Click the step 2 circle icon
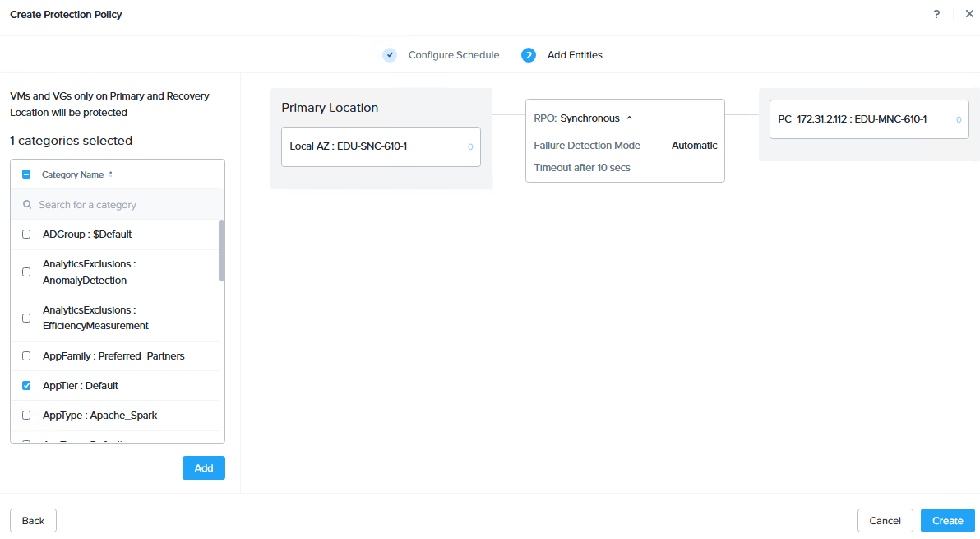Viewport: 980px width, 539px height. pyautogui.click(x=528, y=55)
